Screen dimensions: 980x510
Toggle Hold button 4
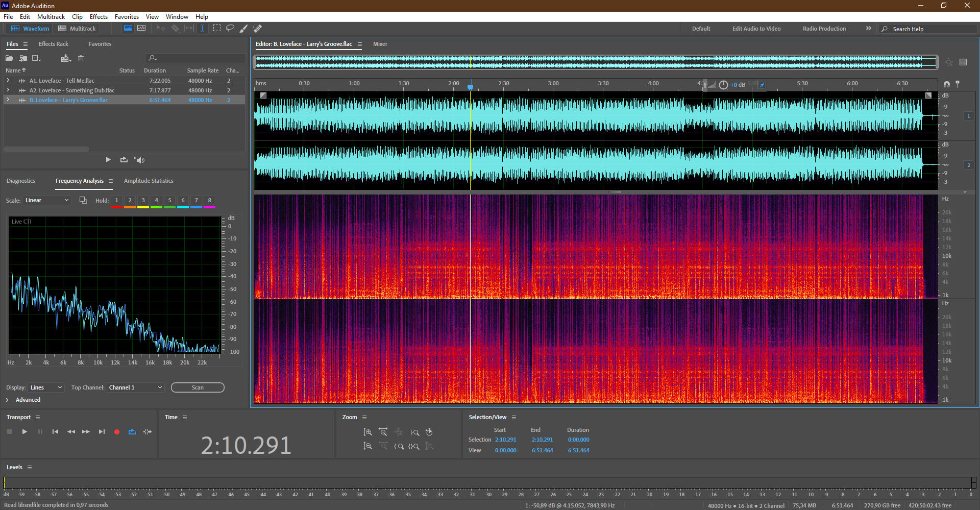click(156, 200)
